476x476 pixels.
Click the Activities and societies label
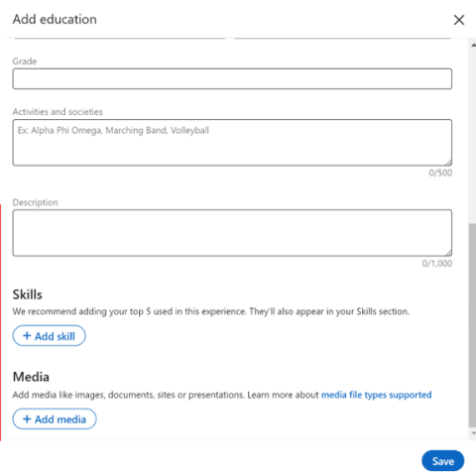click(x=58, y=112)
